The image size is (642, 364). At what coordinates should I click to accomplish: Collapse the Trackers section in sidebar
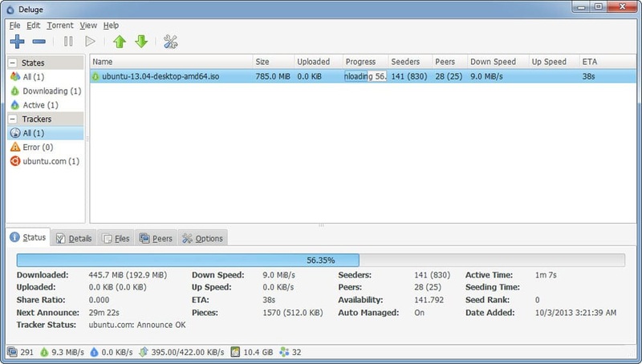pyautogui.click(x=14, y=119)
